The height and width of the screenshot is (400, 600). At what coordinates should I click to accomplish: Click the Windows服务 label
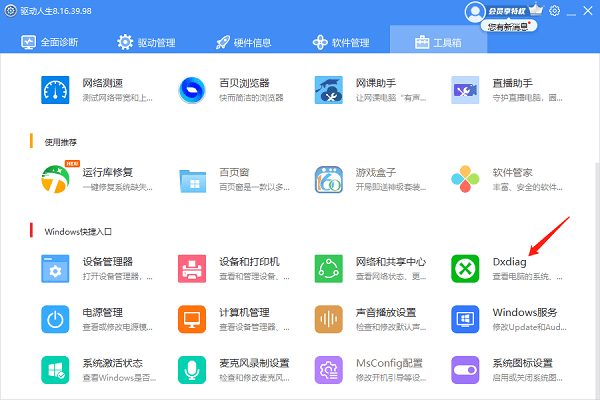[525, 313]
